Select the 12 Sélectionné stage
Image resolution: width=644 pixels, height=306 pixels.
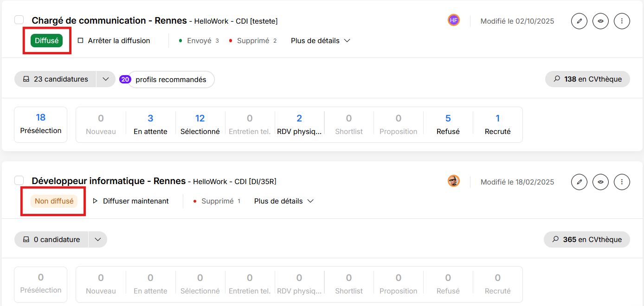tap(200, 125)
